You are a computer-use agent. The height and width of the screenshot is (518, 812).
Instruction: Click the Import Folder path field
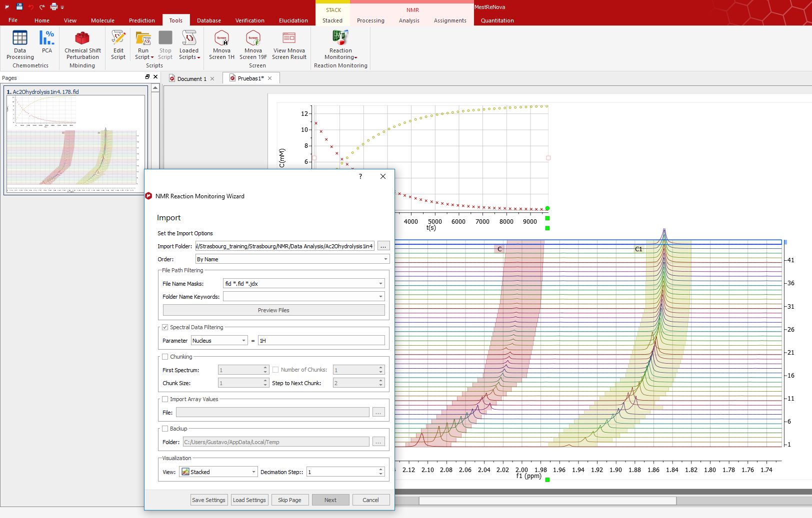[285, 246]
